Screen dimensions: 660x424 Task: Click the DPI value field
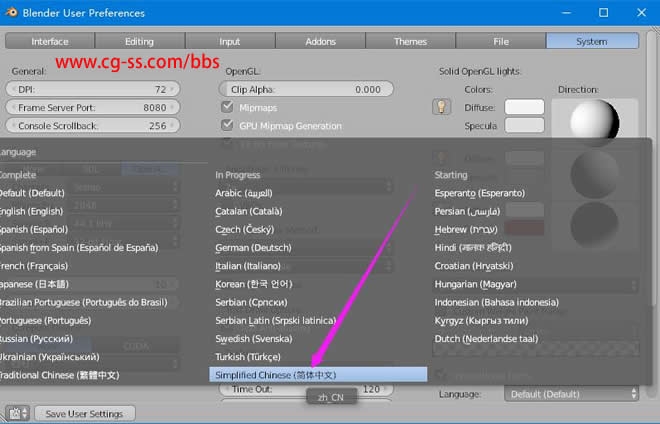pos(92,89)
